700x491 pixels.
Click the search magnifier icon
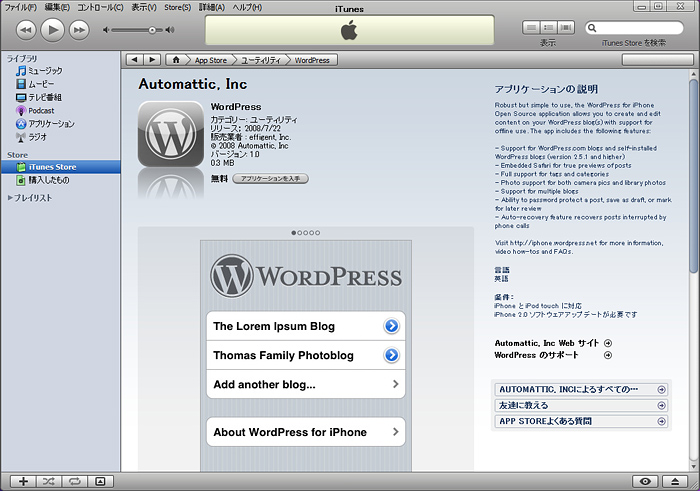pyautogui.click(x=592, y=28)
